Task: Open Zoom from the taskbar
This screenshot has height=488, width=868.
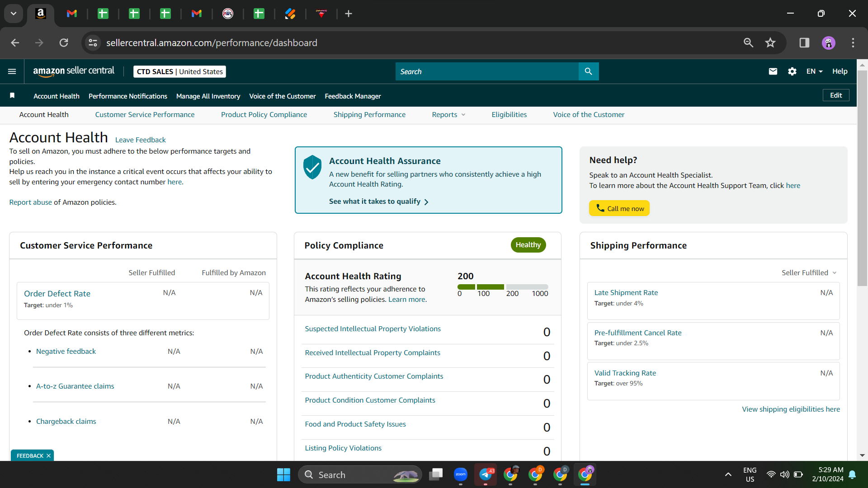Action: [461, 474]
